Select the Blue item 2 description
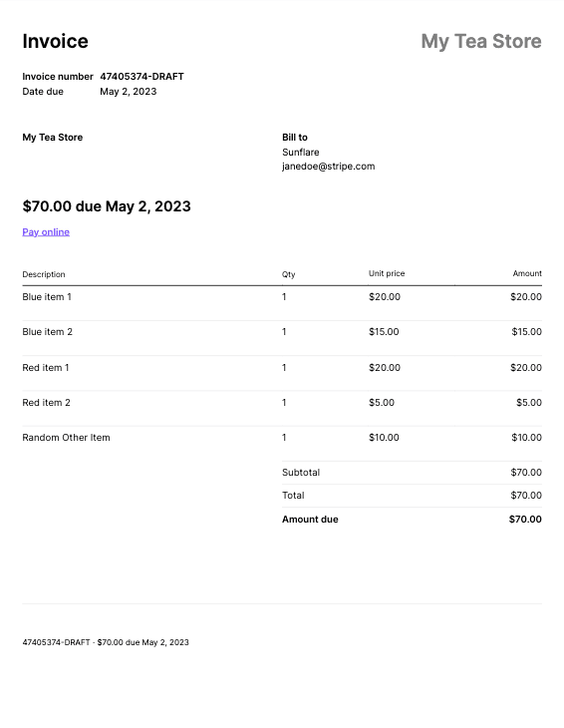The height and width of the screenshot is (728, 564). (47, 331)
